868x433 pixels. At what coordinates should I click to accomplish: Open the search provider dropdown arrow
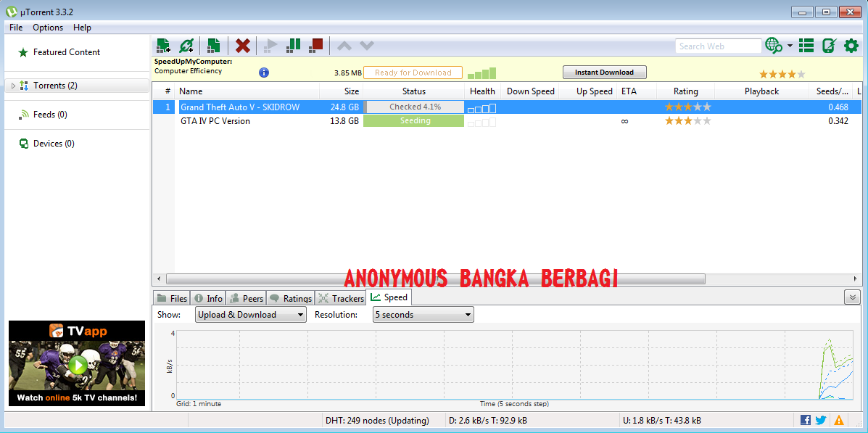pos(790,46)
